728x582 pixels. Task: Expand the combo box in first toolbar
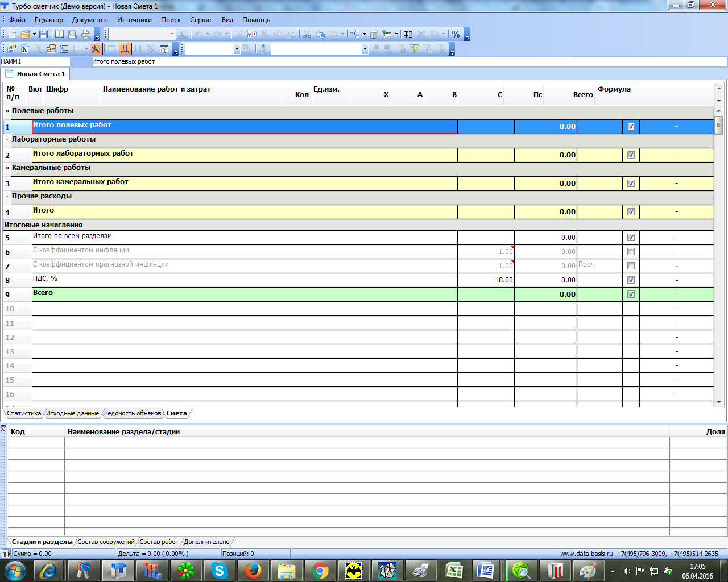point(172,34)
